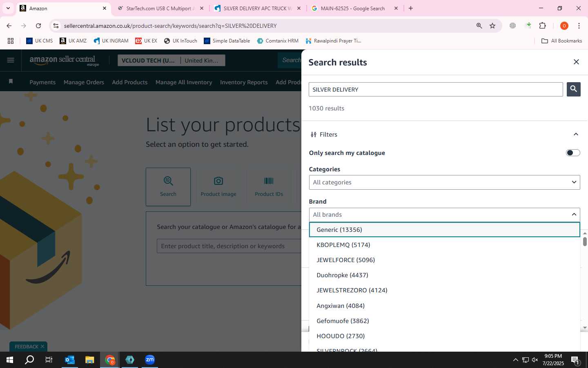Click the SILVER DELIVERY search field
588x368 pixels.
436,89
